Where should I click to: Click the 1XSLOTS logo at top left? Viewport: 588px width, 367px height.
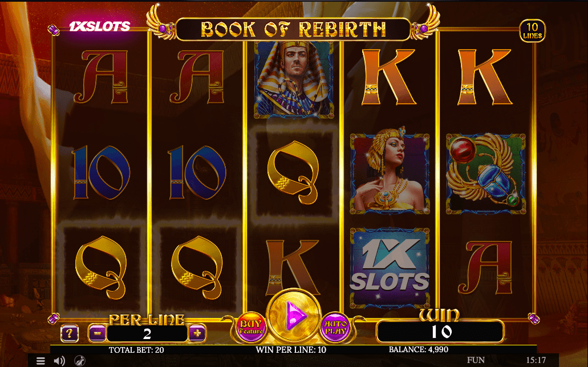[x=100, y=26]
